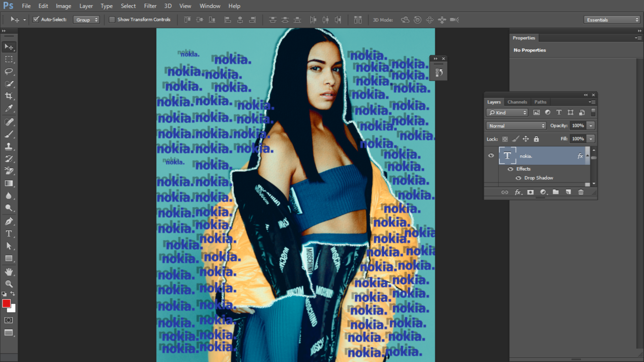This screenshot has height=362, width=644.
Task: Toggle type layer filter
Action: [559, 112]
